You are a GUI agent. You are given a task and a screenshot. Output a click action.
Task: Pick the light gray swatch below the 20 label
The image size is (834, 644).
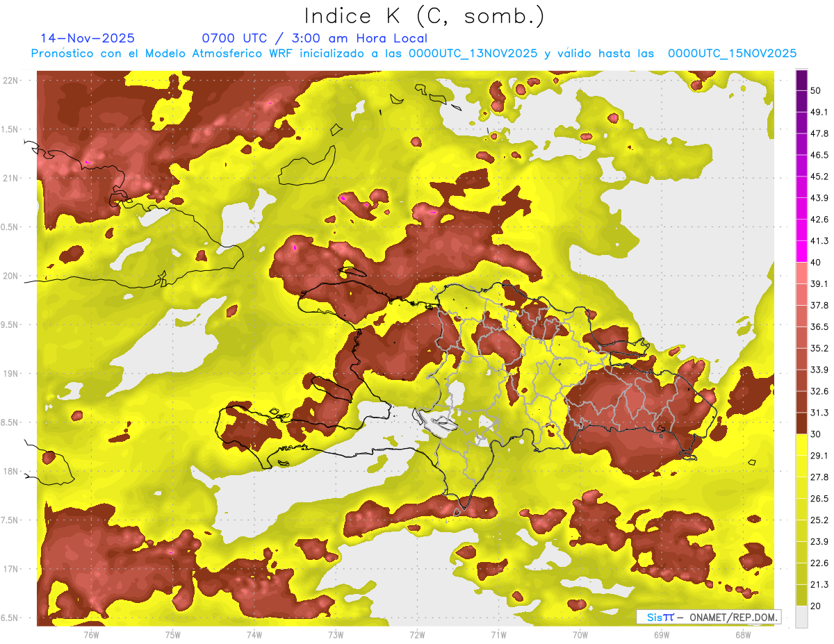[x=801, y=617]
